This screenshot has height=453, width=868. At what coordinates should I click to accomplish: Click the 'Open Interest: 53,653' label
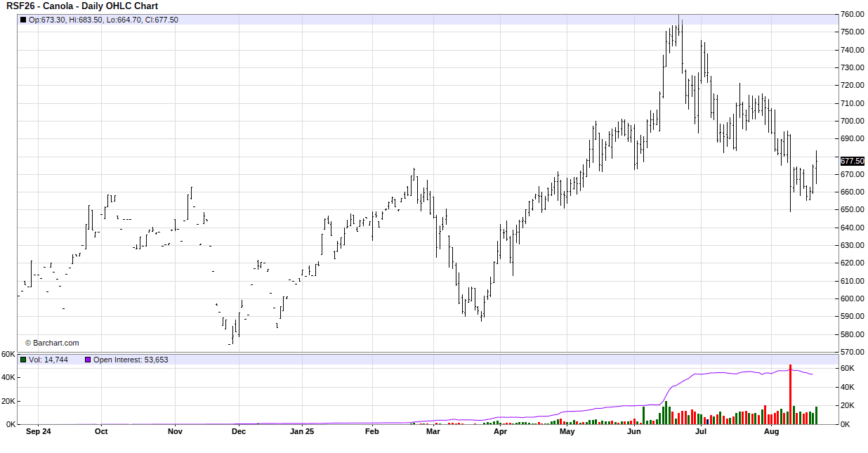(x=131, y=360)
